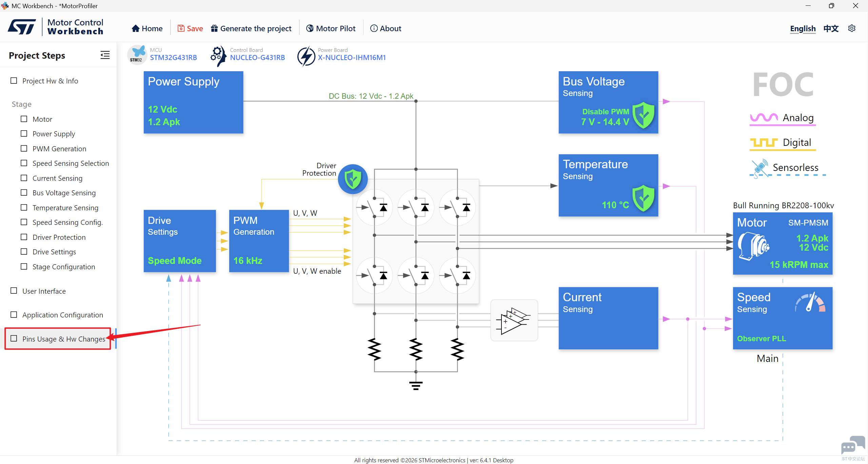Switch language to 中文
Image resolution: width=868 pixels, height=464 pixels.
tap(831, 28)
